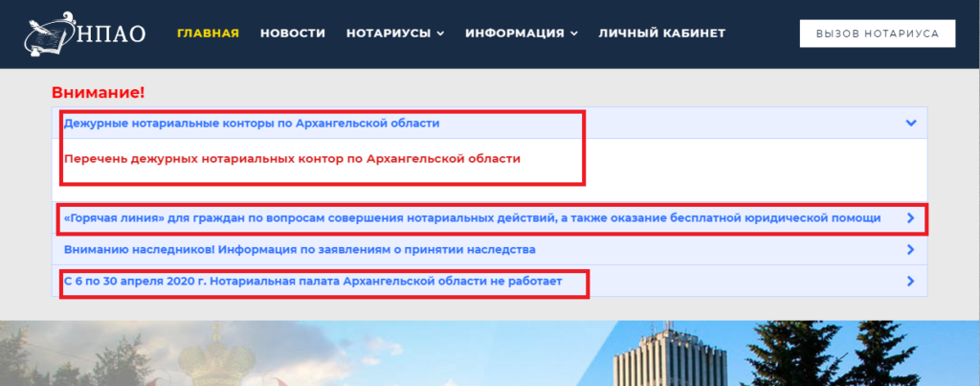
Task: Click Дежурные нотариальные конторы по Архангельской области heading
Action: click(252, 124)
